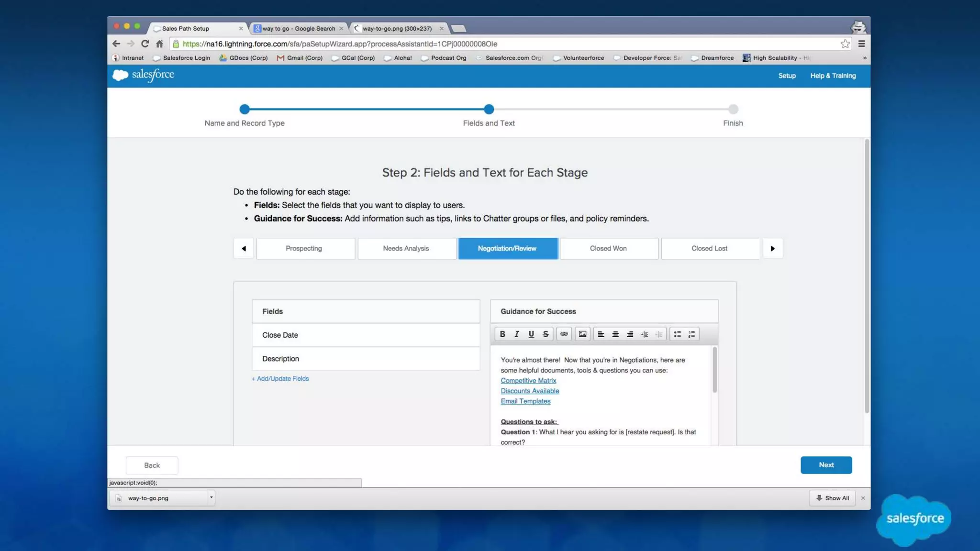
Task: Center-align the guidance text
Action: click(x=615, y=334)
